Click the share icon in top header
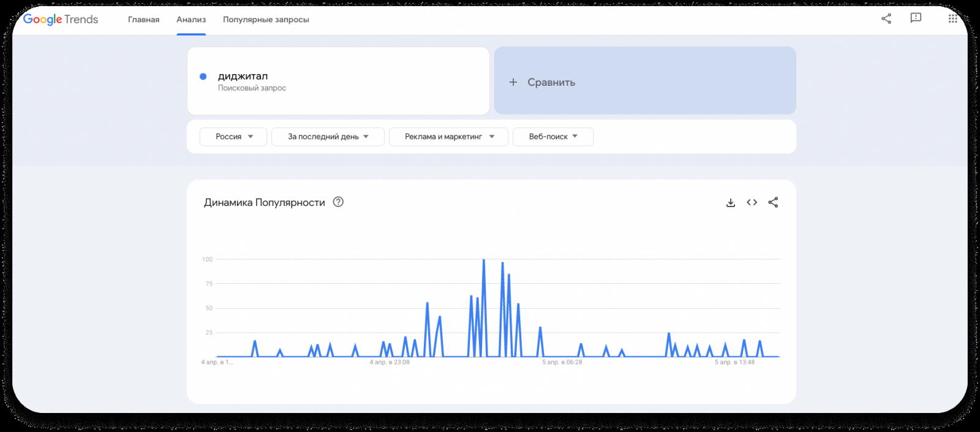 point(886,18)
